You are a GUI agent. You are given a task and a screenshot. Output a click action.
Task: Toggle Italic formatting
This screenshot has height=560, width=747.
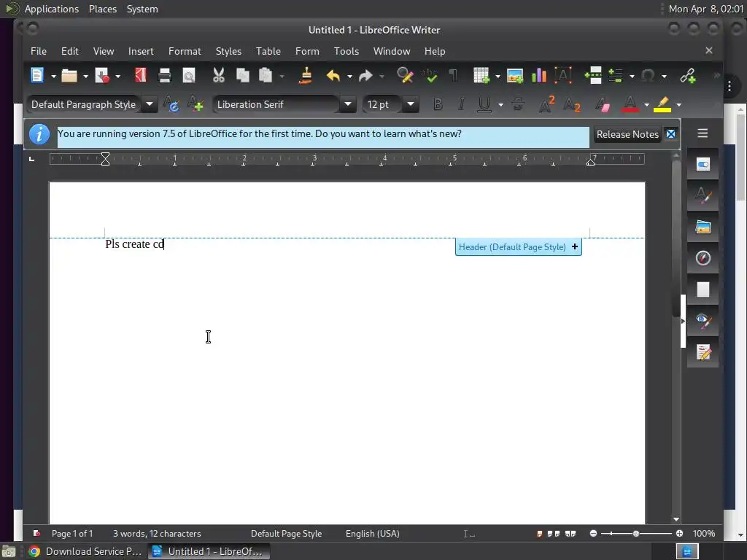pos(461,104)
